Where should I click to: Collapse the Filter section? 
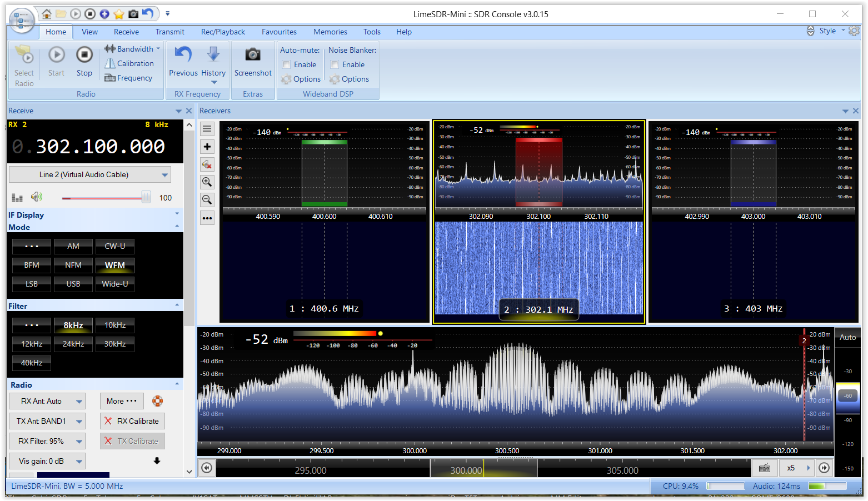pos(177,305)
